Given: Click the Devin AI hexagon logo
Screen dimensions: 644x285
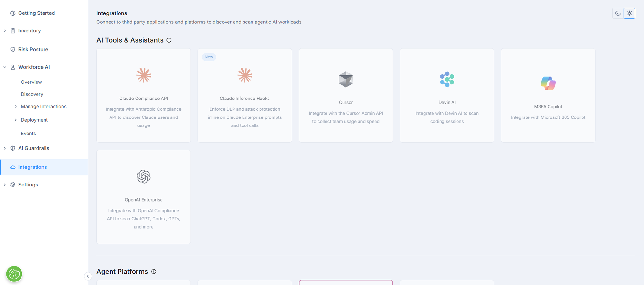Looking at the screenshot, I should [447, 79].
